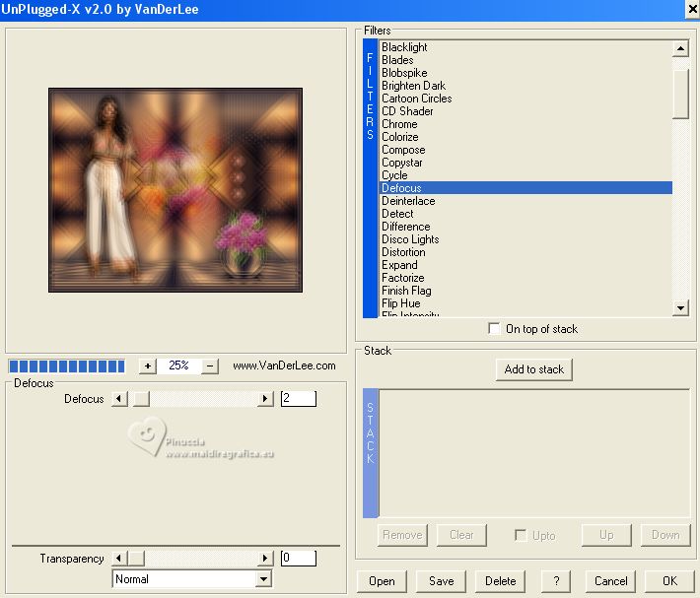Viewport: 700px width, 598px height.
Task: Click Defocus slider left arrow
Action: (119, 398)
